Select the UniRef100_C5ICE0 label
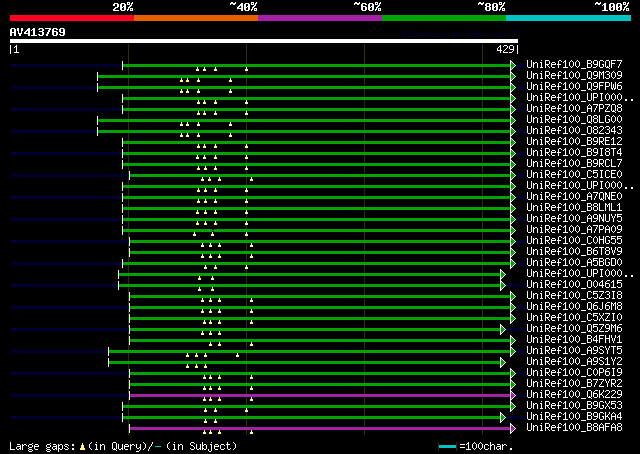The width and height of the screenshot is (640, 454). pos(574,175)
